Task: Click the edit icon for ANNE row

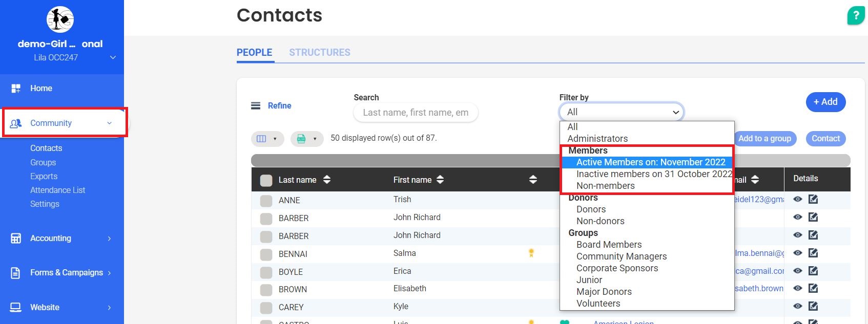Action: (813, 200)
